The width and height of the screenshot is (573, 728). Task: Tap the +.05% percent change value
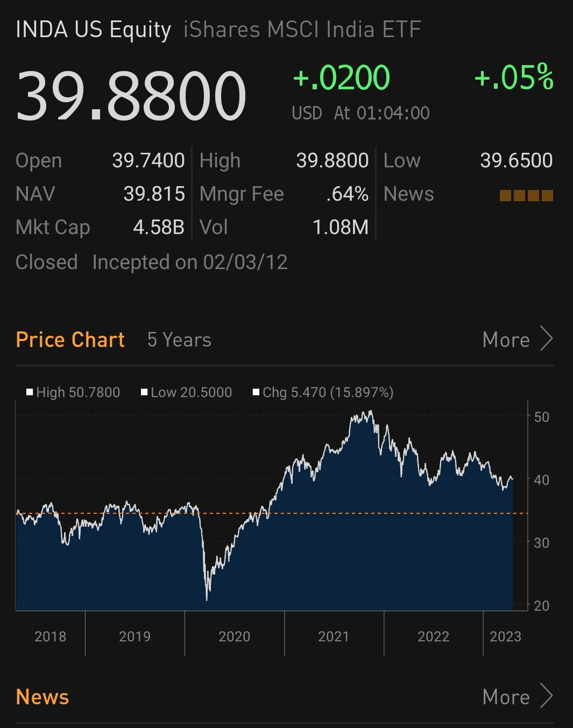pos(514,77)
